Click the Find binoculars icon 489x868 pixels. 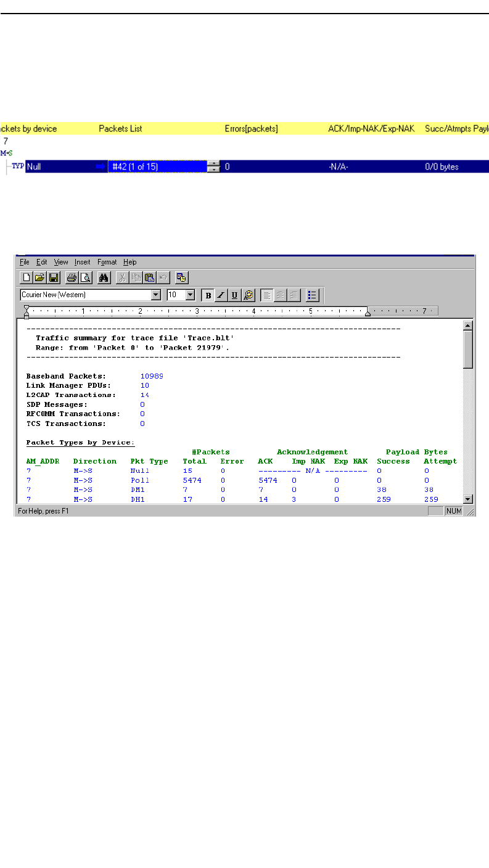(x=104, y=278)
